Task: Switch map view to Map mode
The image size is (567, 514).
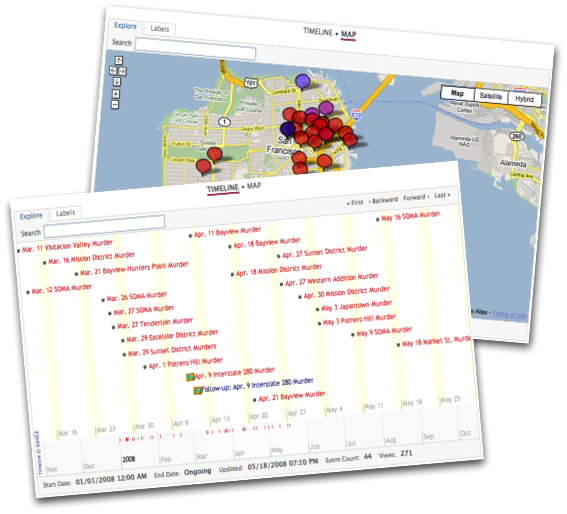Action: pyautogui.click(x=457, y=93)
